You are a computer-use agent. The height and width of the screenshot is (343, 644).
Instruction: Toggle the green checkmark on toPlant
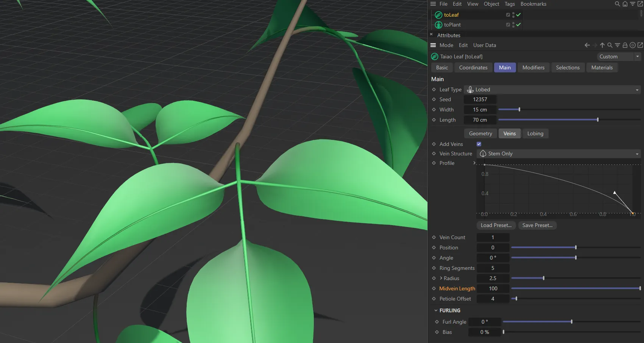(519, 25)
